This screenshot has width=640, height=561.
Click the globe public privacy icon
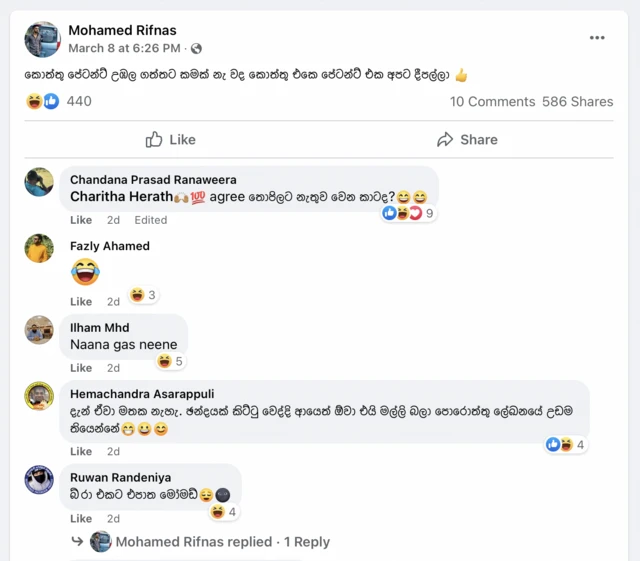pyautogui.click(x=197, y=48)
